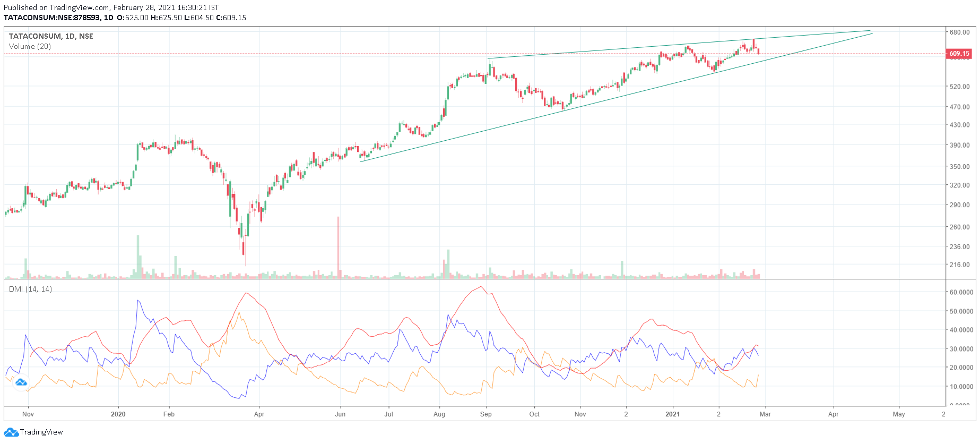Click the published-on TradingView.com header text
Image resolution: width=980 pixels, height=443 pixels.
pos(111,7)
